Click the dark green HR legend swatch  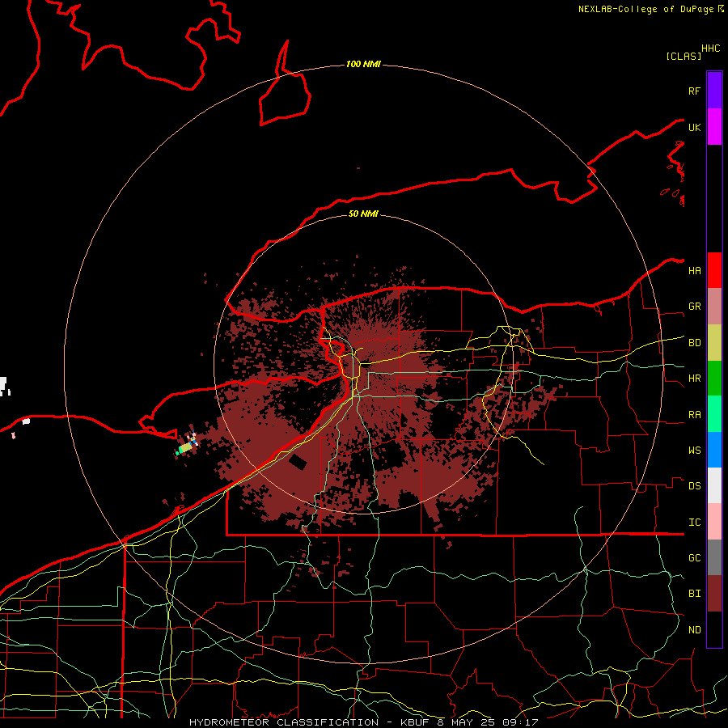[x=714, y=379]
